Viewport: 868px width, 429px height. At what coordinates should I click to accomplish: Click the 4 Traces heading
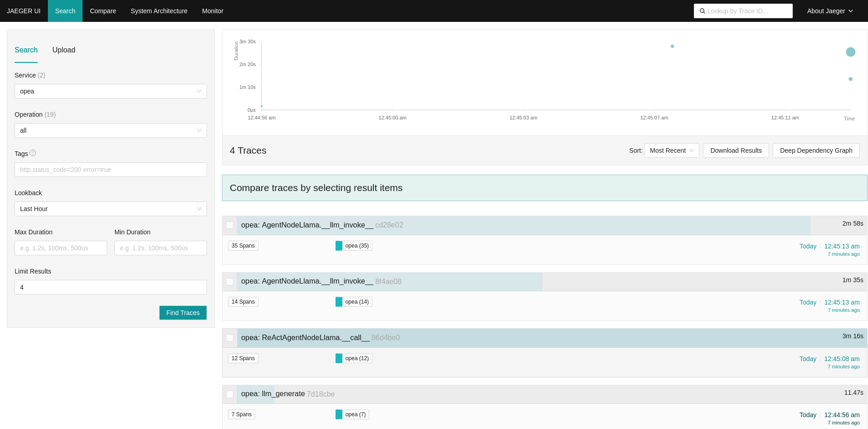[248, 150]
